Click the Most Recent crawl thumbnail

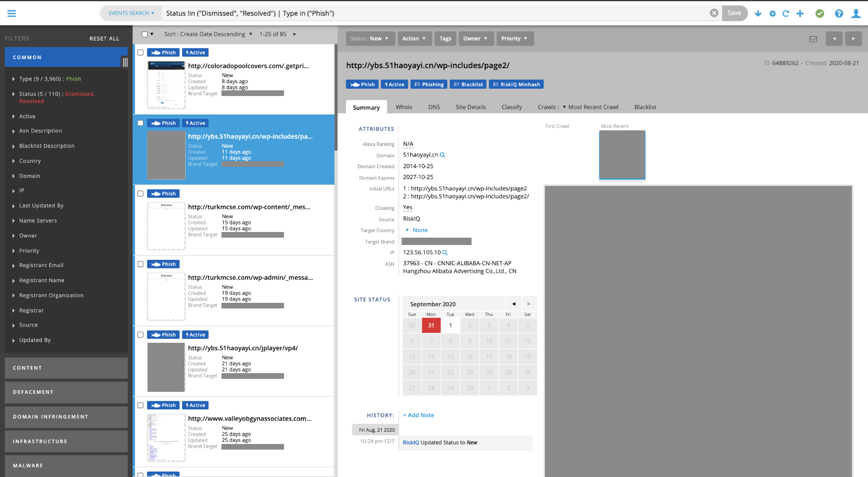pos(622,155)
